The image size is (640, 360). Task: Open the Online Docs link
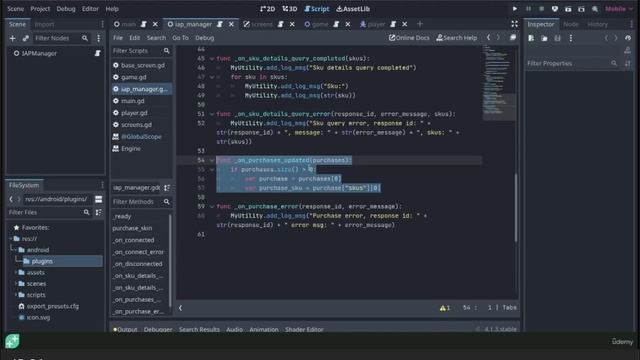pyautogui.click(x=409, y=38)
